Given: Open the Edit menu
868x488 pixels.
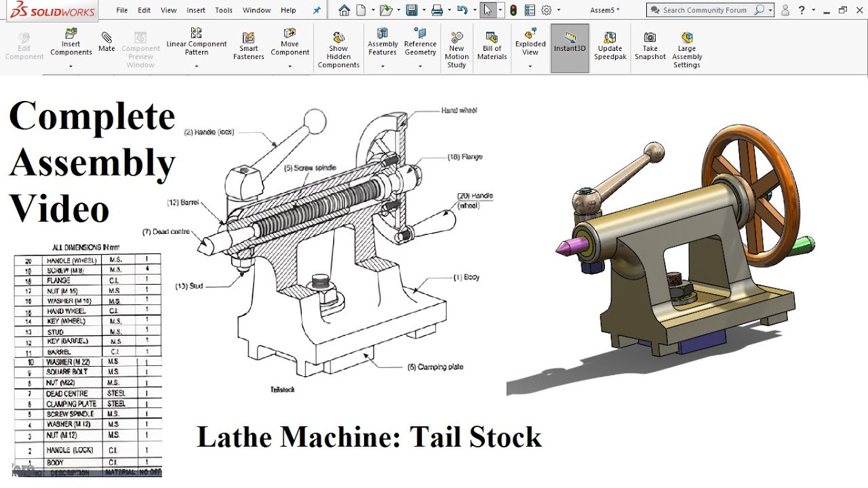Looking at the screenshot, I should pyautogui.click(x=144, y=10).
